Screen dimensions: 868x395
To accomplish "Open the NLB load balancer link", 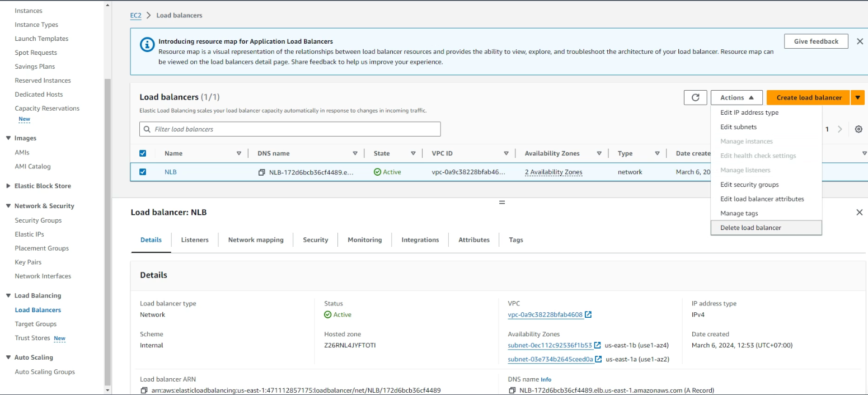I will point(170,172).
